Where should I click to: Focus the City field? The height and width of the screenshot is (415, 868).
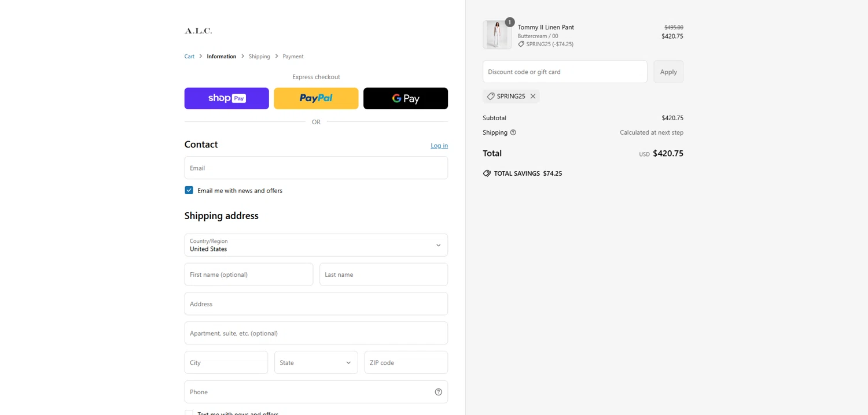click(x=226, y=362)
